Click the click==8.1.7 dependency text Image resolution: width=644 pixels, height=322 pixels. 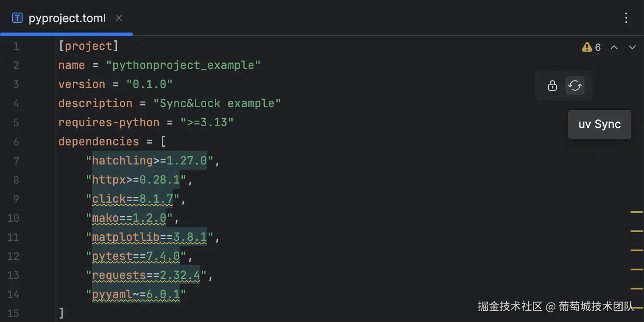tap(133, 199)
